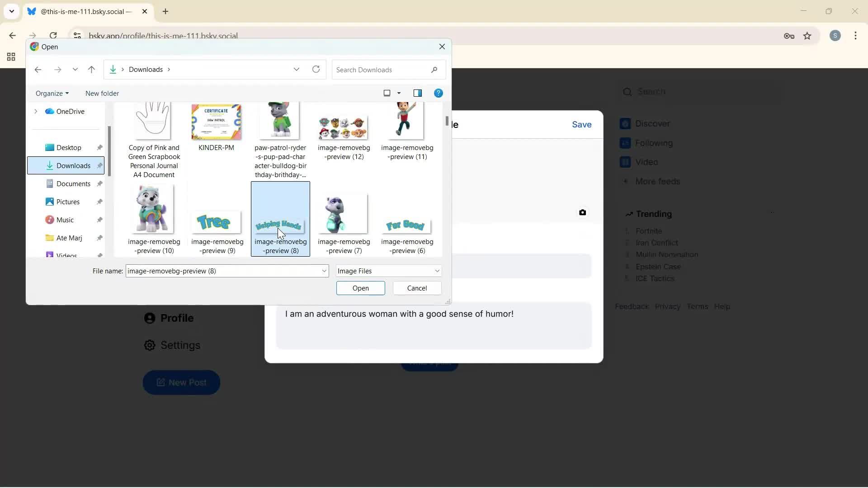This screenshot has width=868, height=488.
Task: Click the dialog's up-directory arrow
Action: pyautogui.click(x=91, y=70)
